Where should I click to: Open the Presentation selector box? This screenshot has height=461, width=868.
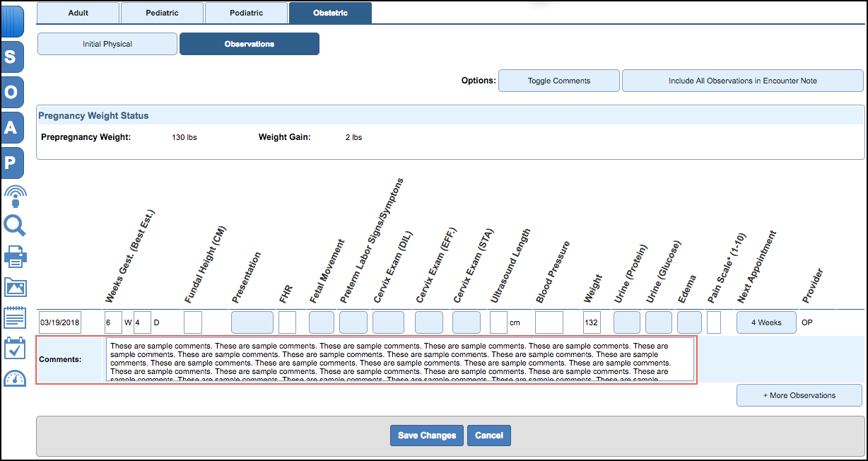(252, 322)
